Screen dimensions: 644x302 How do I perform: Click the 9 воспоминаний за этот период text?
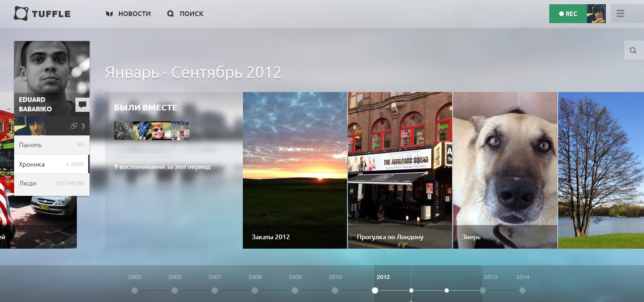pos(162,167)
